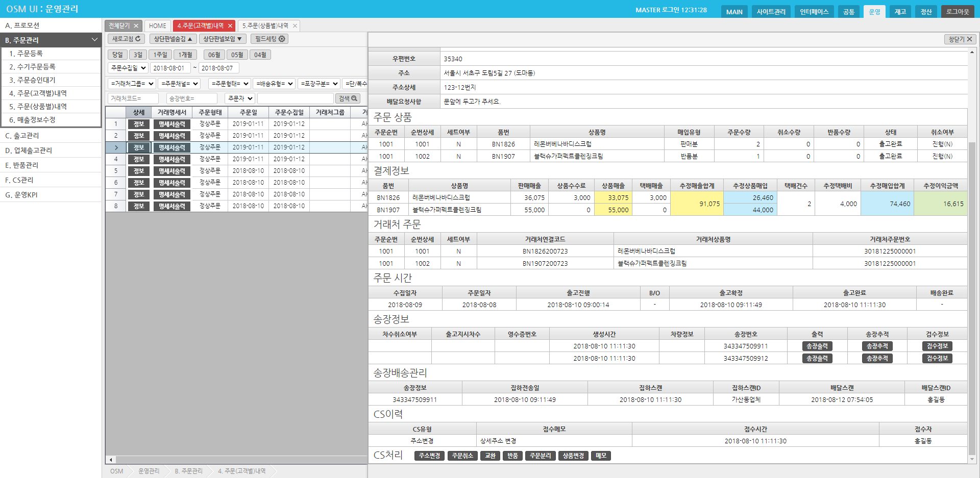Collapse the B. 주문관리 menu section
The width and height of the screenshot is (980, 478).
pyautogui.click(x=94, y=40)
